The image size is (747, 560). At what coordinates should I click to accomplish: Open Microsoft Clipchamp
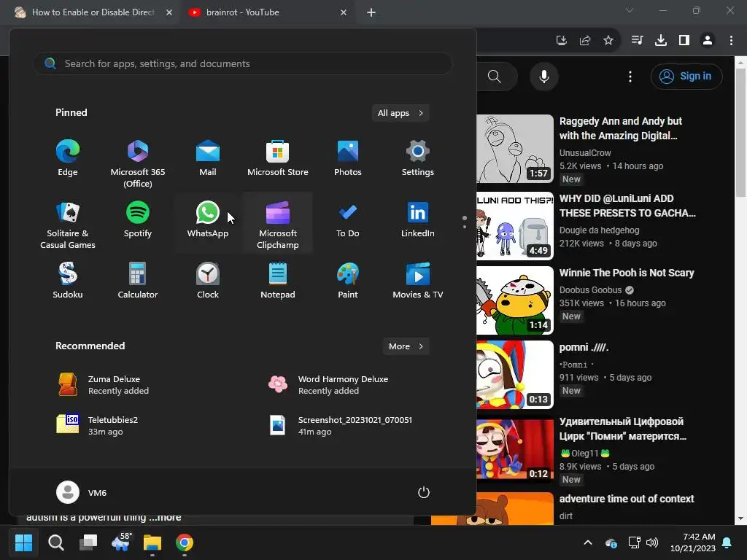click(x=278, y=224)
